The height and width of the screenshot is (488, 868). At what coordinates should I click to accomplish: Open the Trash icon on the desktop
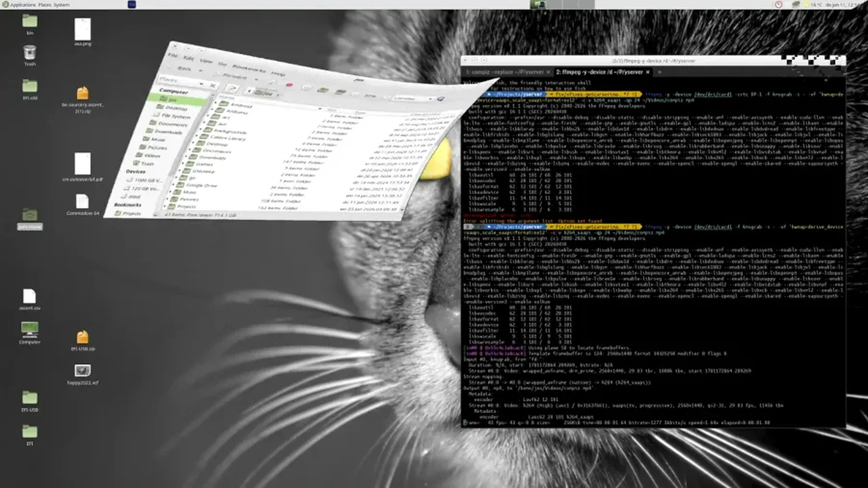coord(30,55)
